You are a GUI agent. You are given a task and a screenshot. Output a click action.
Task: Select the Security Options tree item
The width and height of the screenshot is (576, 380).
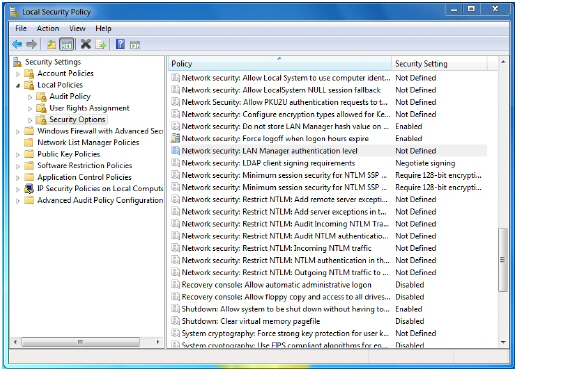tap(77, 119)
